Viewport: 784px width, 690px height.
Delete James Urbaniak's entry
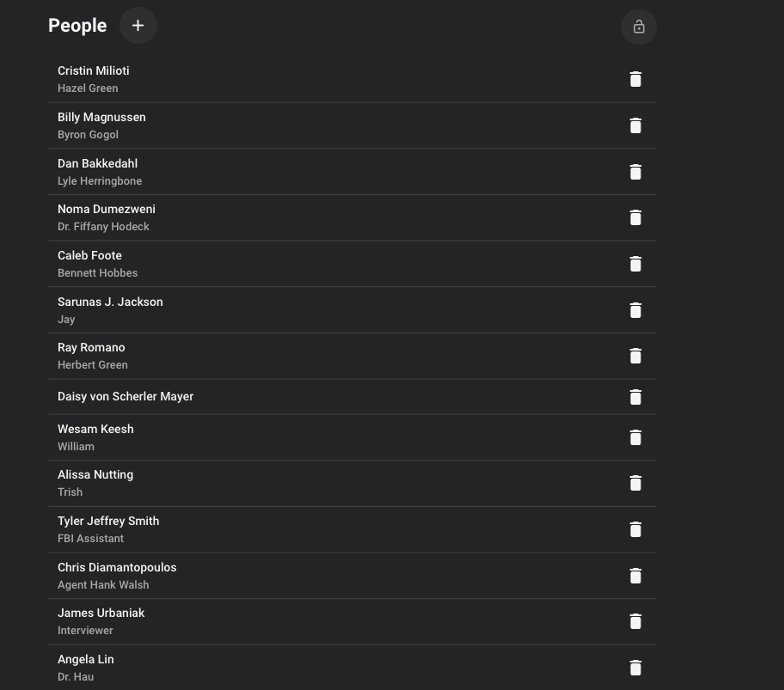pos(635,621)
